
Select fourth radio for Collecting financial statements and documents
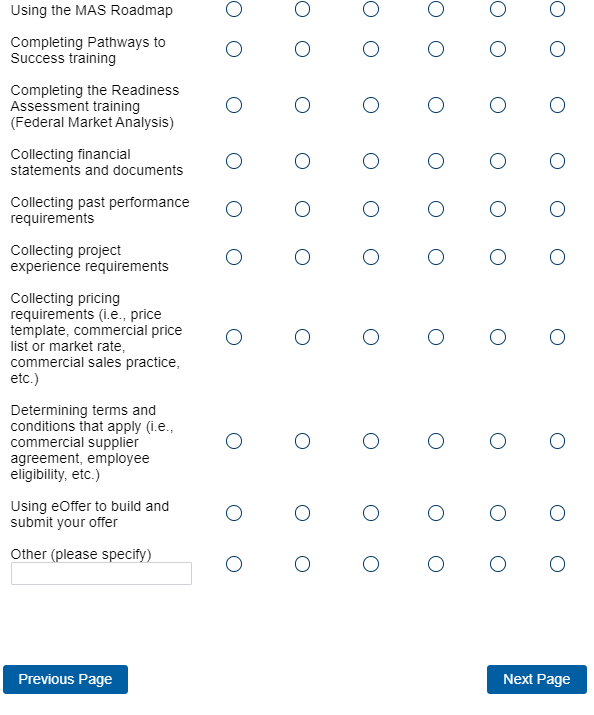click(436, 161)
